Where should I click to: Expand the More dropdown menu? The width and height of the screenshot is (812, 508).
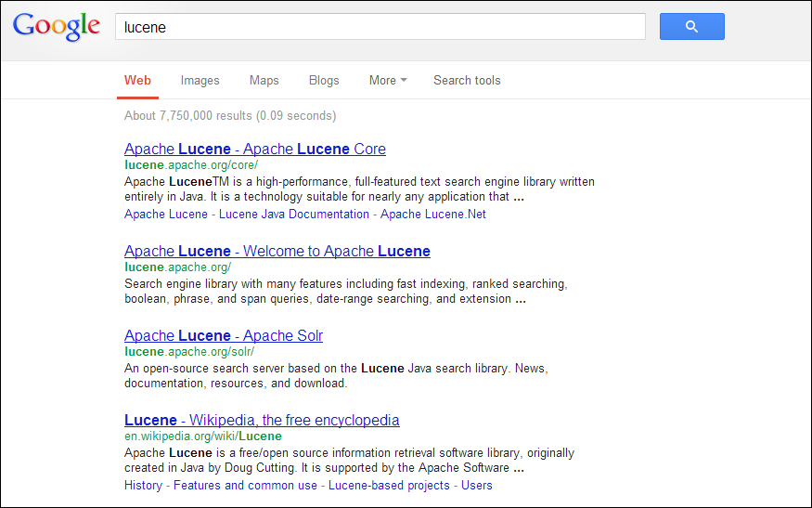[x=388, y=81]
